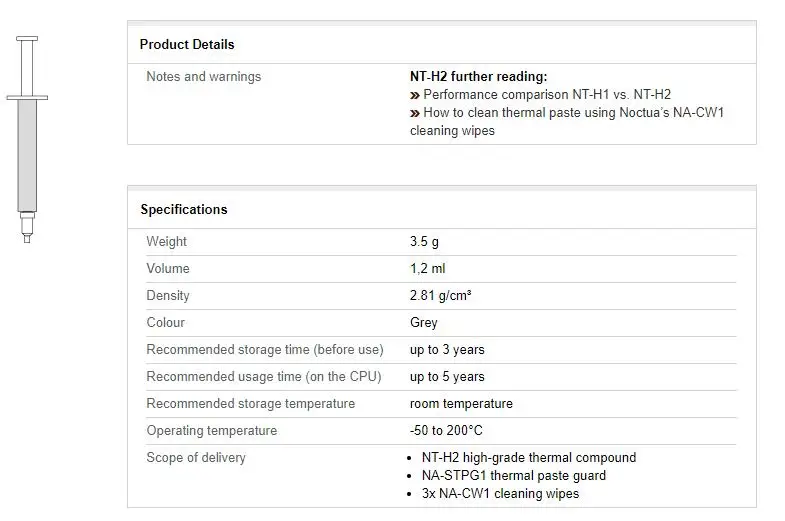This screenshot has width=785, height=521.
Task: Select the "Notes and warnings" label
Action: pos(204,76)
